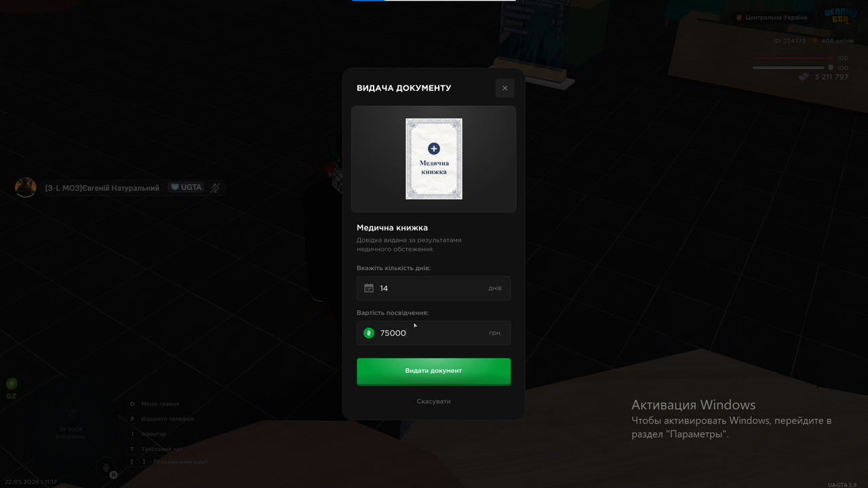Click the Відкрити телефон hint
The height and width of the screenshot is (488, 868).
161,419
